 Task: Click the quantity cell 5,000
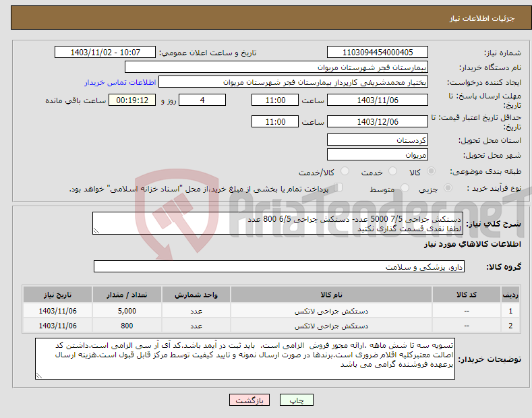127,311
